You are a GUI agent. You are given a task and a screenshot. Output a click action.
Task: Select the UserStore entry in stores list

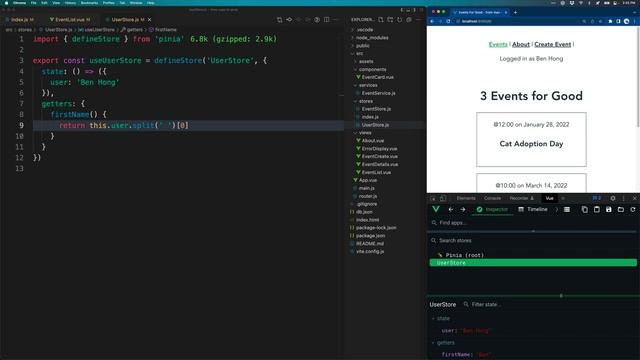pyautogui.click(x=533, y=263)
